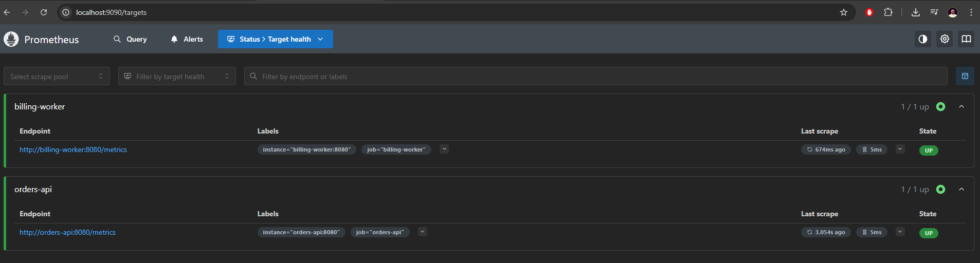Bookmark this page with the star icon
This screenshot has width=980, height=263.
[x=843, y=12]
